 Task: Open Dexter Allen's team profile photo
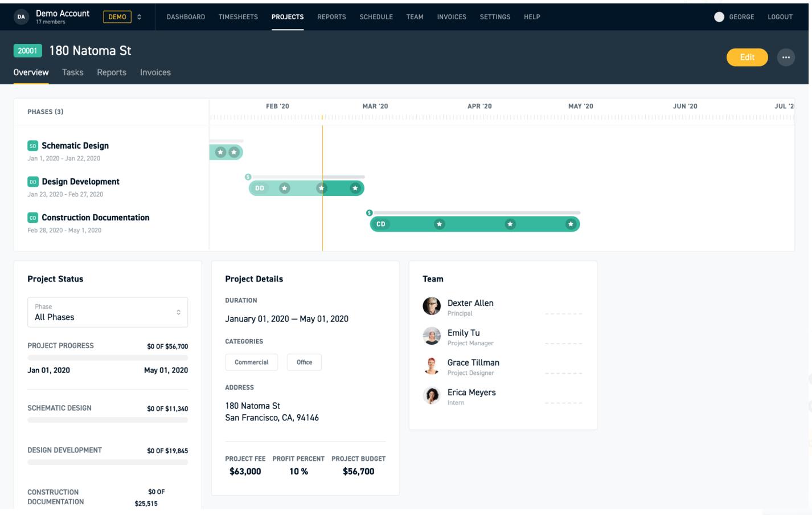[x=432, y=306]
